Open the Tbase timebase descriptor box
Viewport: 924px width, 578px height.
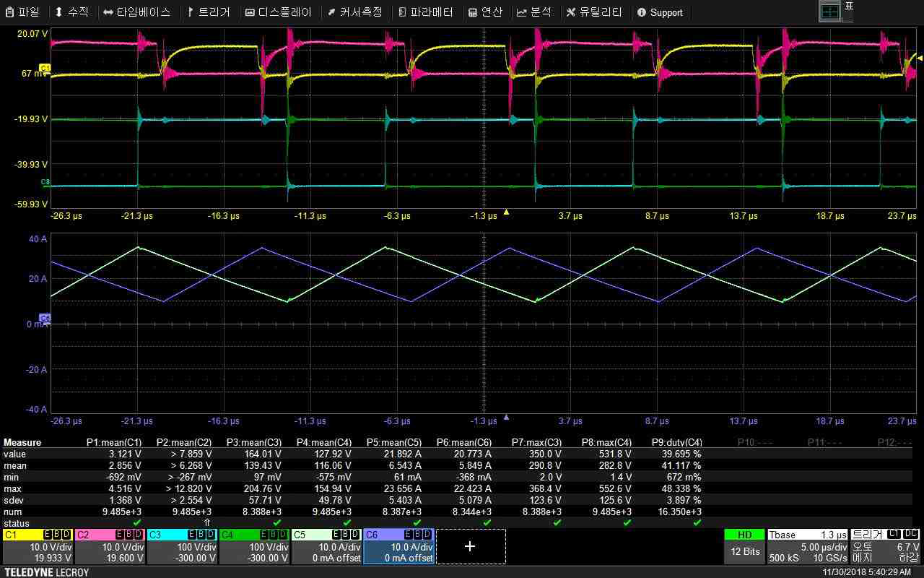coord(808,546)
